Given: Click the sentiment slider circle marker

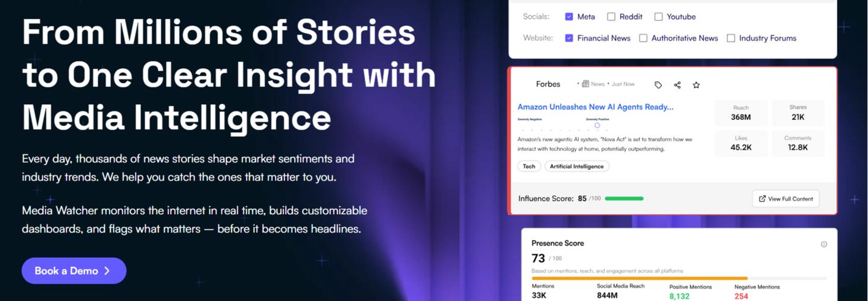Looking at the screenshot, I should point(597,125).
